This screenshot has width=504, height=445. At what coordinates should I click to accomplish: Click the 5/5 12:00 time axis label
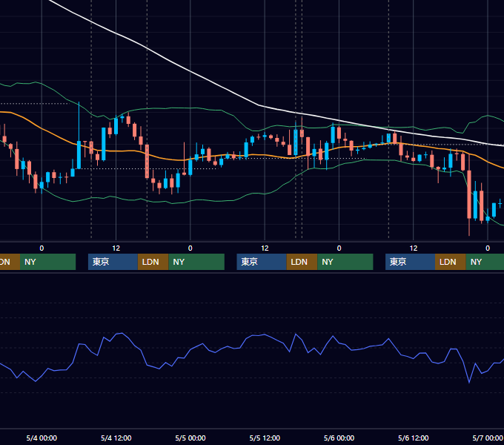pyautogui.click(x=265, y=438)
